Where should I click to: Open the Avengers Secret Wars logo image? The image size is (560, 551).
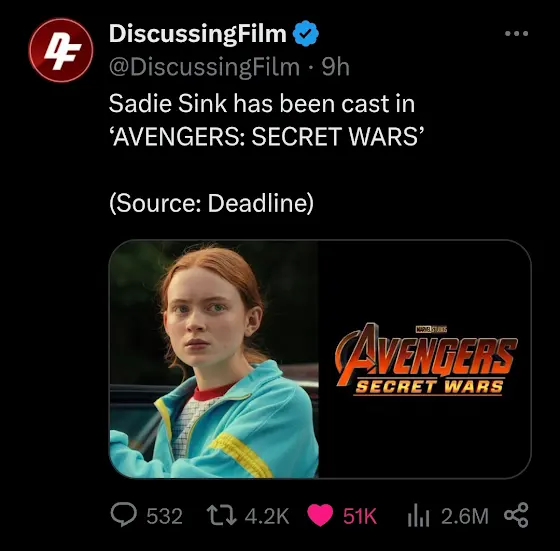pyautogui.click(x=426, y=359)
